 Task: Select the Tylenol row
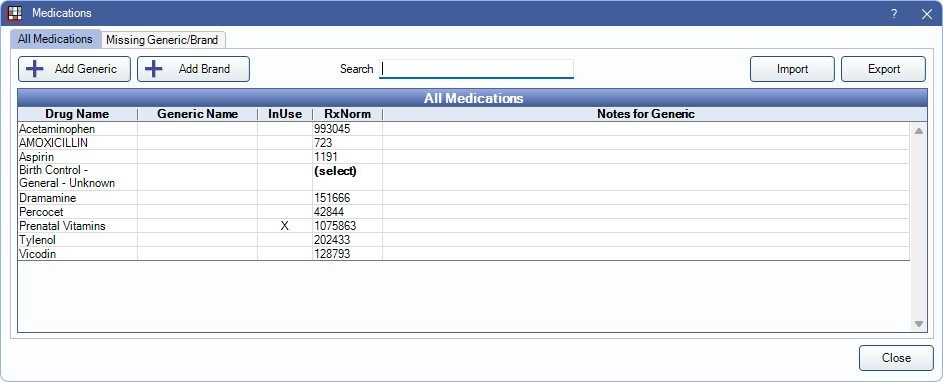(464, 239)
